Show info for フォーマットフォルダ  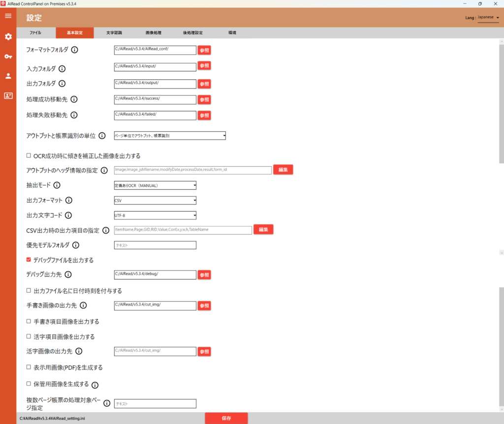coord(75,50)
